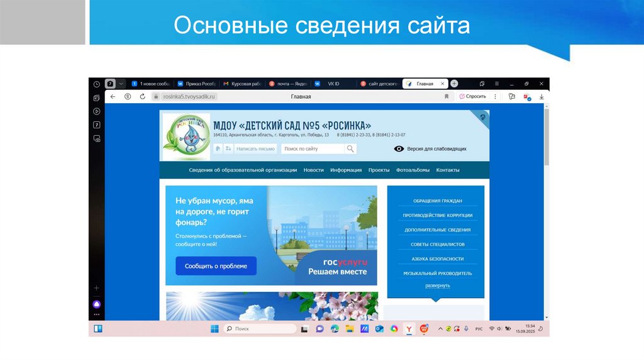The image size is (644, 361).
Task: Click the 'Спросить' assistant button
Action: point(472,96)
